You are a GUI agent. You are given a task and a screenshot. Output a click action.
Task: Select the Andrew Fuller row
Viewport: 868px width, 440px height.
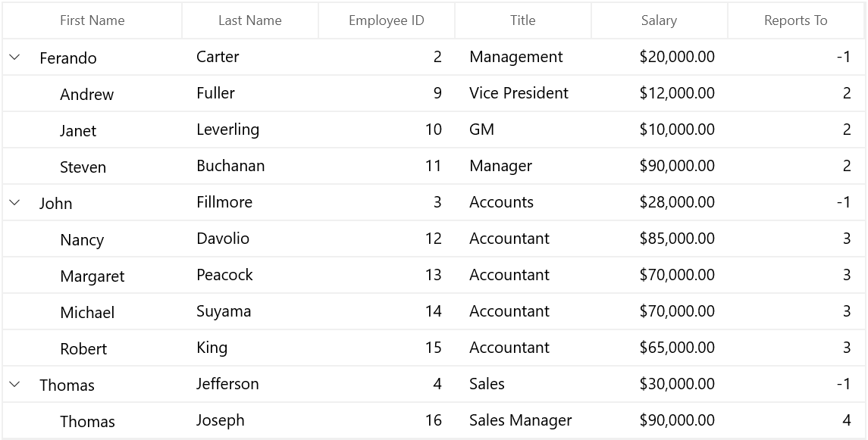point(434,93)
